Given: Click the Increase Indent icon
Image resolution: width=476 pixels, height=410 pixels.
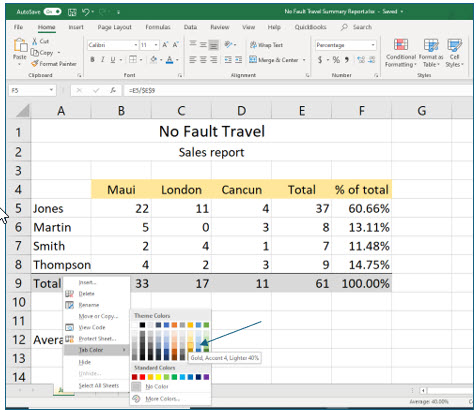Looking at the screenshot, I should (x=238, y=60).
